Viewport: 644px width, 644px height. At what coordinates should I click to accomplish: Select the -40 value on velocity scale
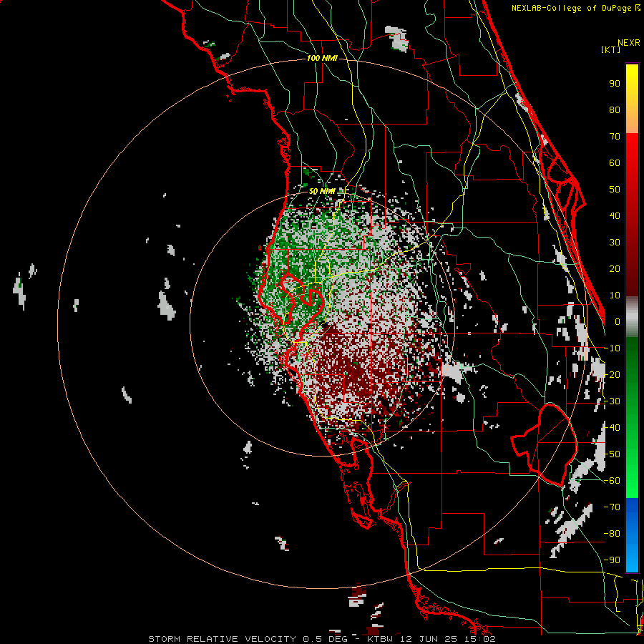click(x=612, y=428)
